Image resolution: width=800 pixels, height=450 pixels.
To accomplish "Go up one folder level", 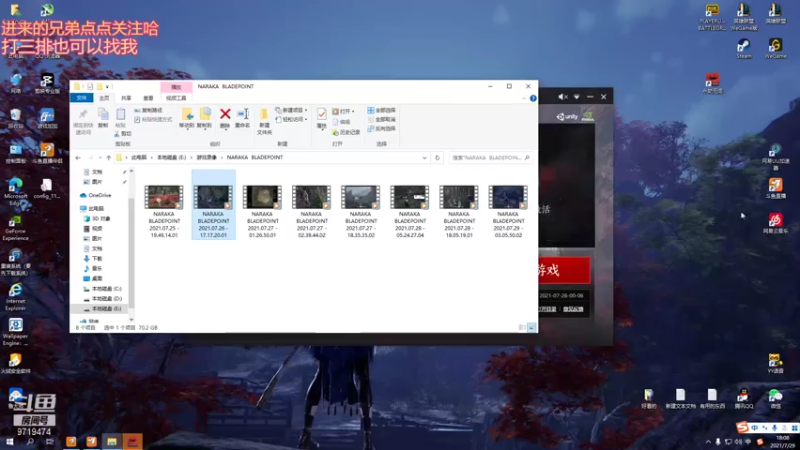I will tap(108, 158).
